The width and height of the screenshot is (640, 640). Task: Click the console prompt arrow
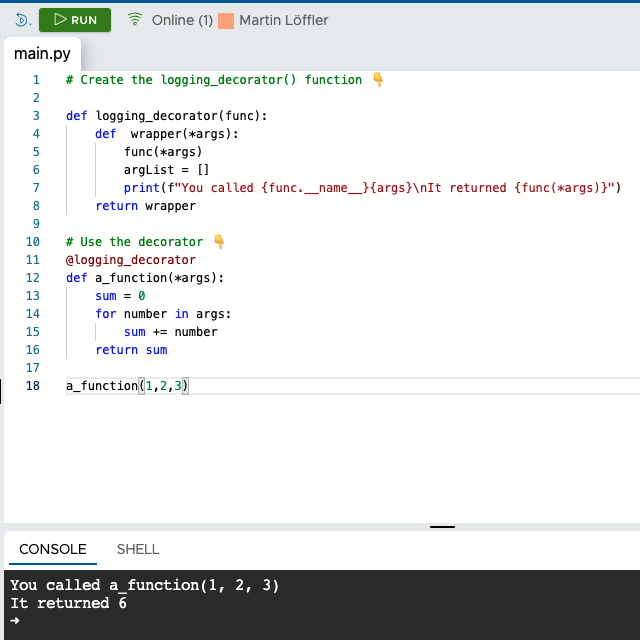(15, 621)
